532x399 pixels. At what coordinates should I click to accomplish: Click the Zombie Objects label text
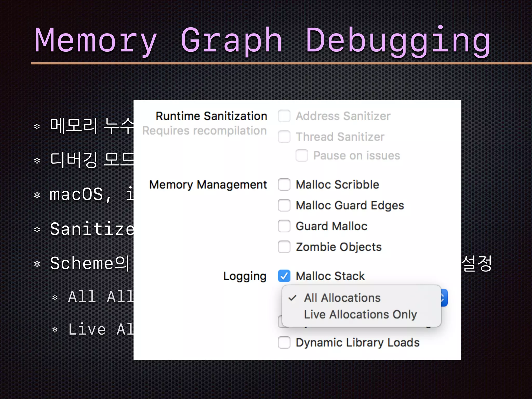coord(338,247)
